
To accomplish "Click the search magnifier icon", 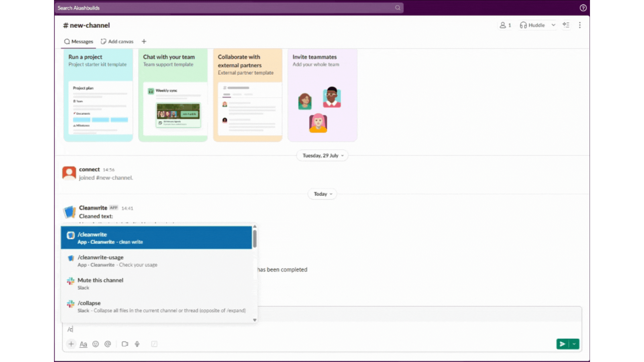I will pos(397,8).
